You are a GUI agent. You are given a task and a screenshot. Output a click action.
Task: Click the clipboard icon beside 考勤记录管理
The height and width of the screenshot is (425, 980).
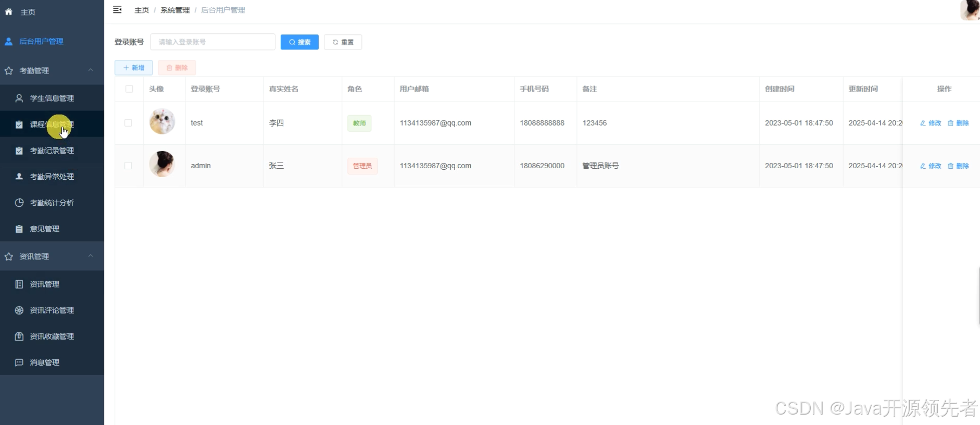coord(19,151)
